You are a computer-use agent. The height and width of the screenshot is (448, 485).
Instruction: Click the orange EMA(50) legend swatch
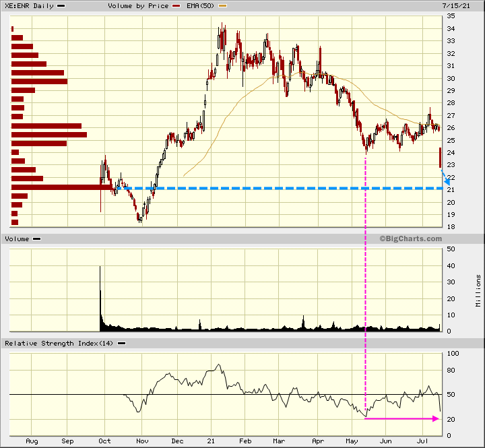tap(223, 6)
